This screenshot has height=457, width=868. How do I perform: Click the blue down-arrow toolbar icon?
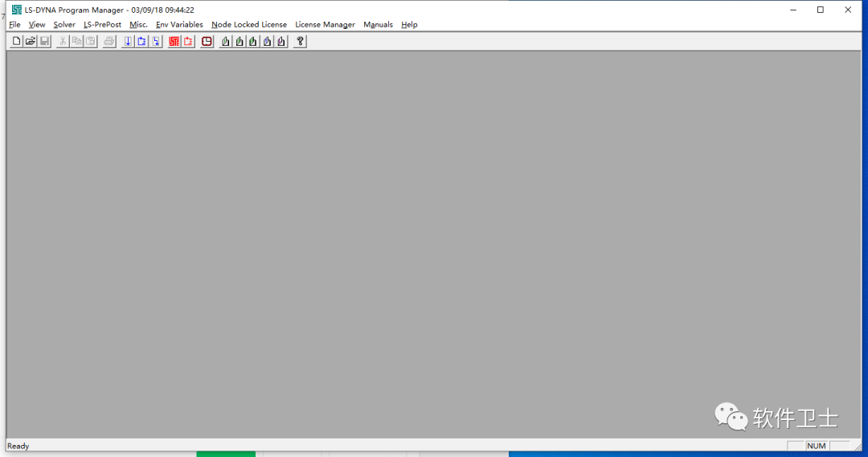click(128, 41)
